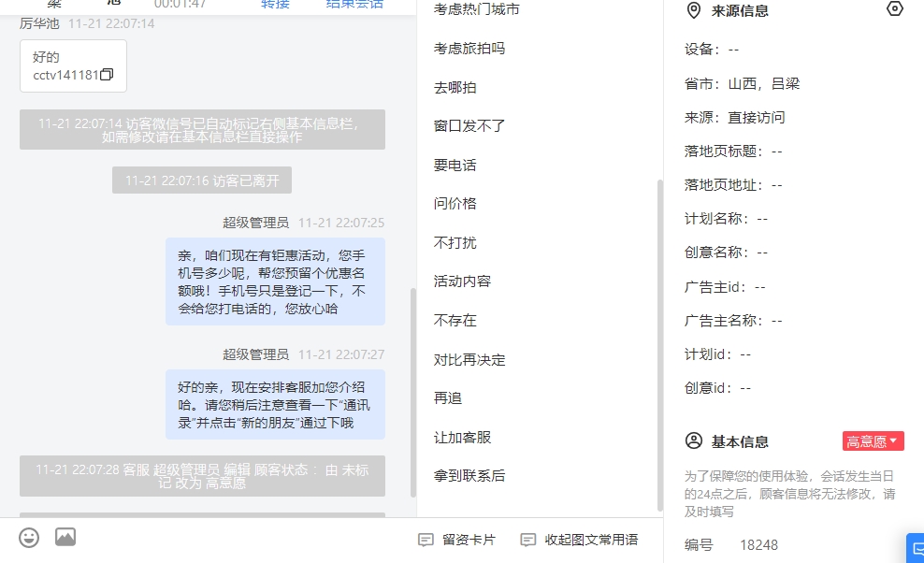Click the quick phrases list scrollbar
The width and height of the screenshot is (924, 563).
click(x=660, y=345)
